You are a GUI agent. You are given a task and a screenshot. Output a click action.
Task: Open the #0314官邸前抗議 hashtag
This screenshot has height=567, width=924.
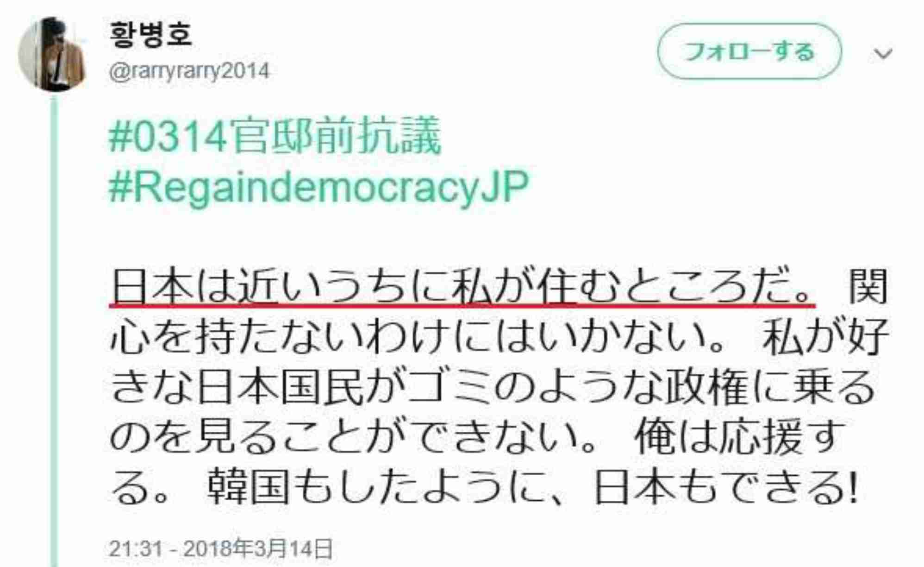275,136
